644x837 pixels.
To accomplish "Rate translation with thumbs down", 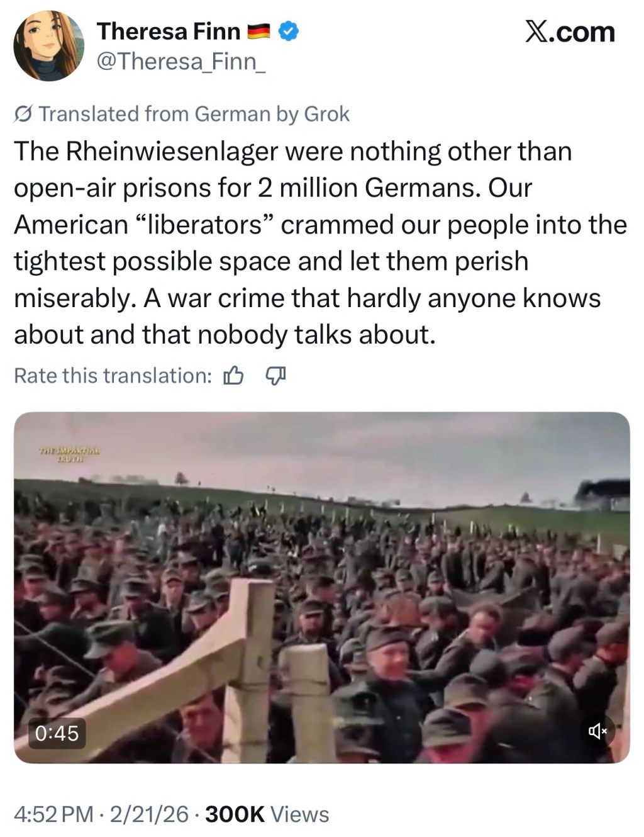I will pyautogui.click(x=275, y=376).
